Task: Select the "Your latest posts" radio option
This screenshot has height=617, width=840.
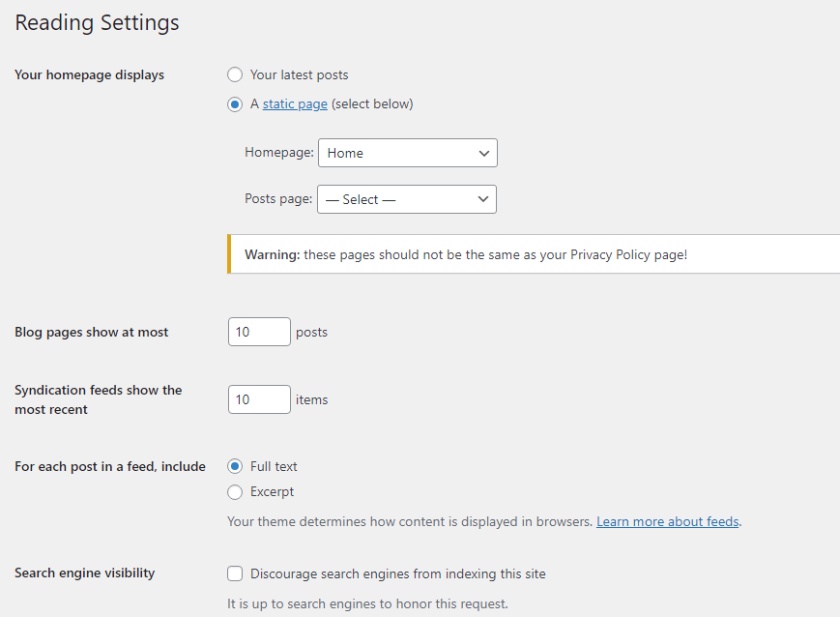Action: click(x=235, y=74)
